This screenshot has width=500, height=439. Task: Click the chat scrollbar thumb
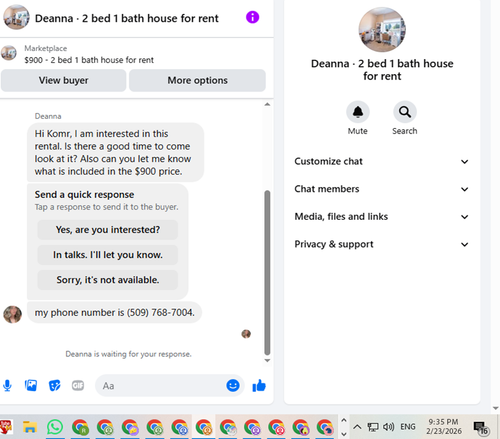click(x=267, y=273)
